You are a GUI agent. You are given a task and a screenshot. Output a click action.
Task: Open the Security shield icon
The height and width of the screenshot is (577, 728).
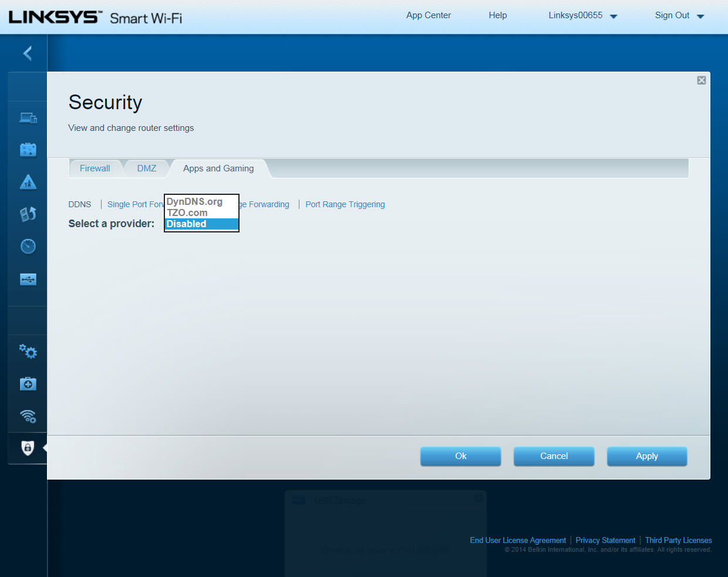coord(28,448)
